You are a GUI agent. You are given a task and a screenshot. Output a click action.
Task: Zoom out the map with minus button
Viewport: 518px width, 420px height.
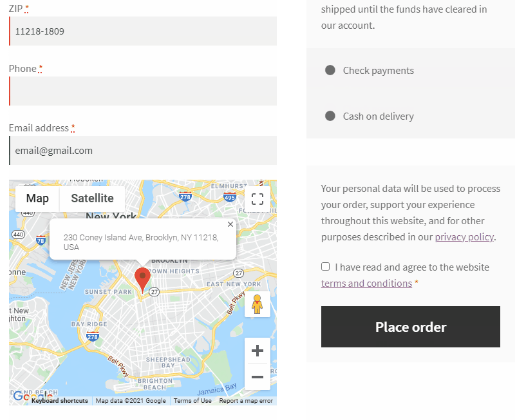click(x=257, y=377)
